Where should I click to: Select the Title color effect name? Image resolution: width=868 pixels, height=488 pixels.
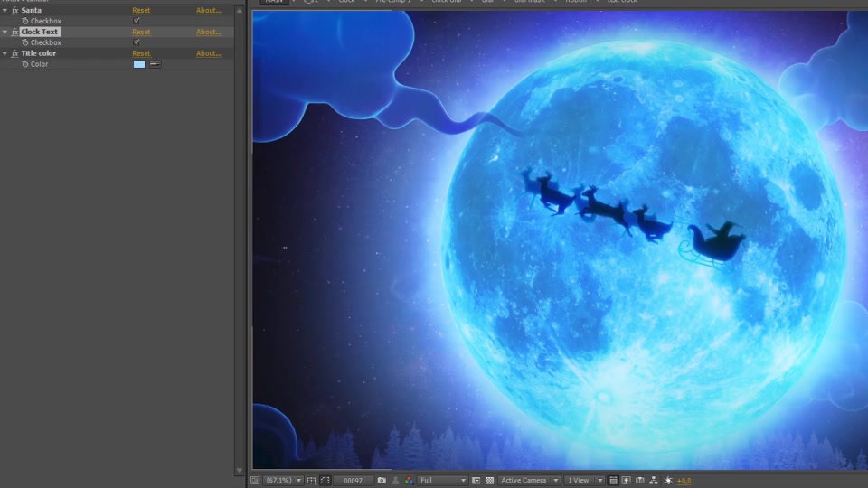[38, 53]
